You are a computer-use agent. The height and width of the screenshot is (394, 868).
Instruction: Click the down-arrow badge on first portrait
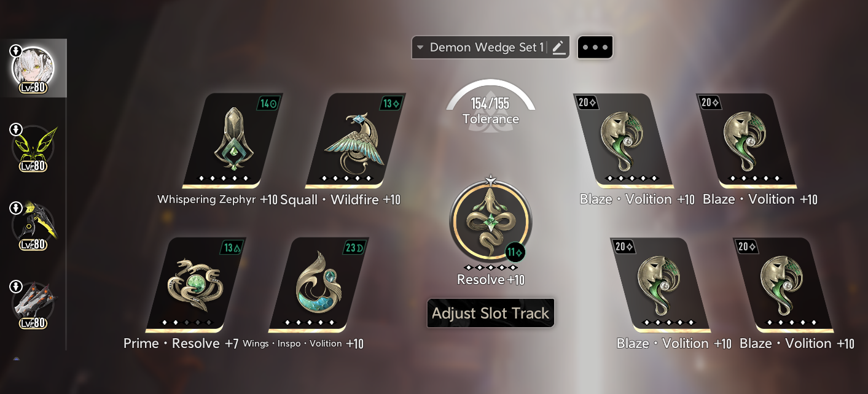17,51
